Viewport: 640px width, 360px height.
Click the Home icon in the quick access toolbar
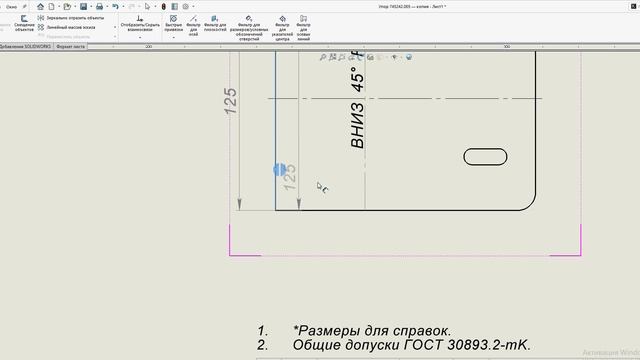coord(40,7)
